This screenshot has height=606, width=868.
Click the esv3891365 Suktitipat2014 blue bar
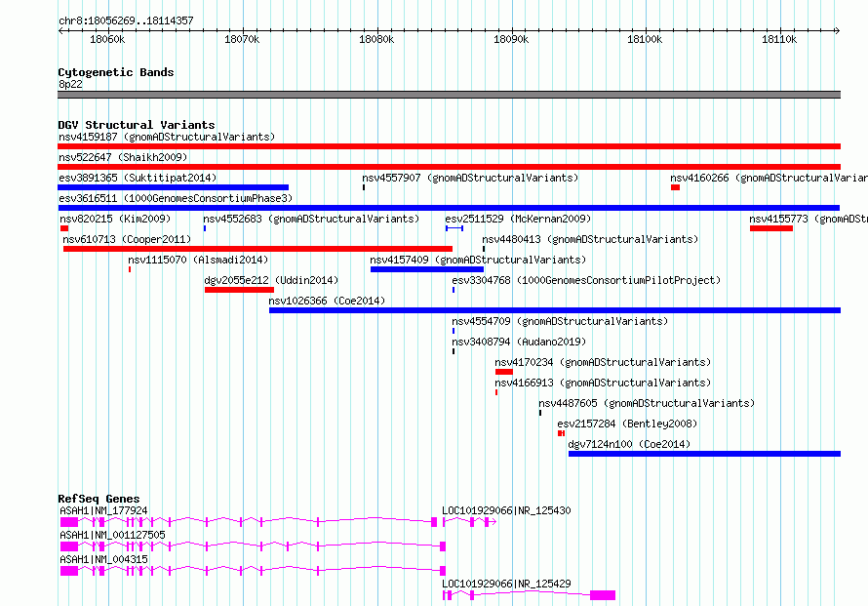click(x=174, y=187)
